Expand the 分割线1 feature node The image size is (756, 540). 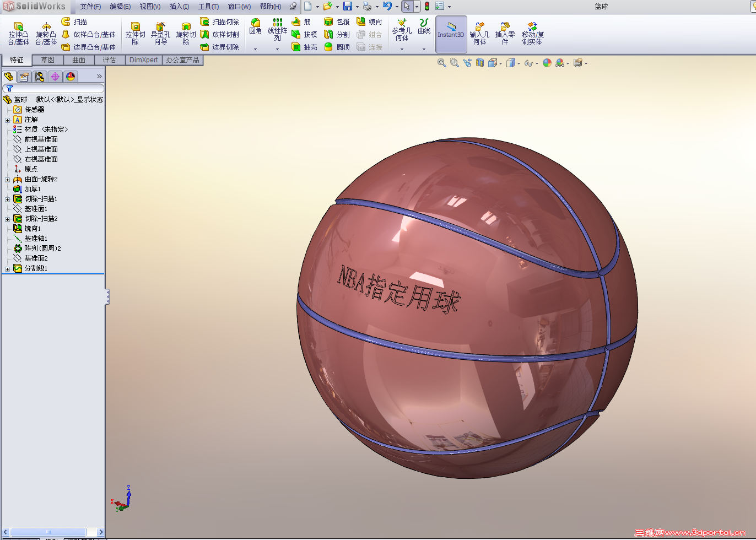pos(7,268)
